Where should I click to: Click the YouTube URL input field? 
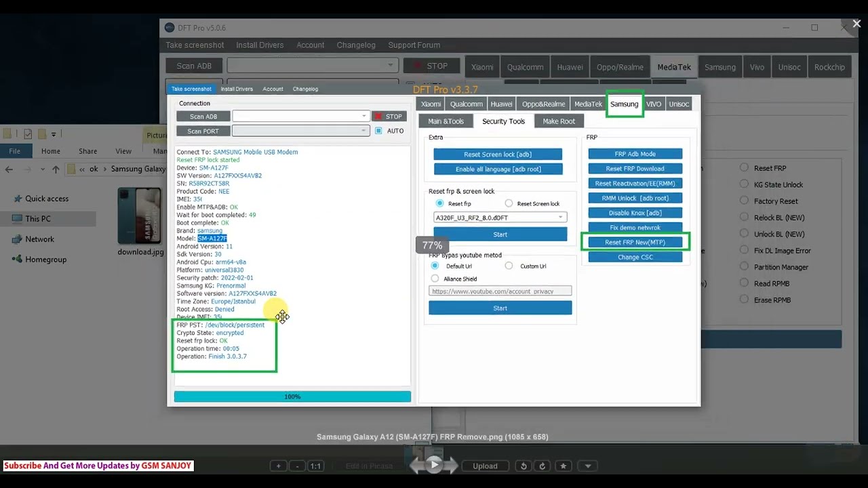pos(500,291)
